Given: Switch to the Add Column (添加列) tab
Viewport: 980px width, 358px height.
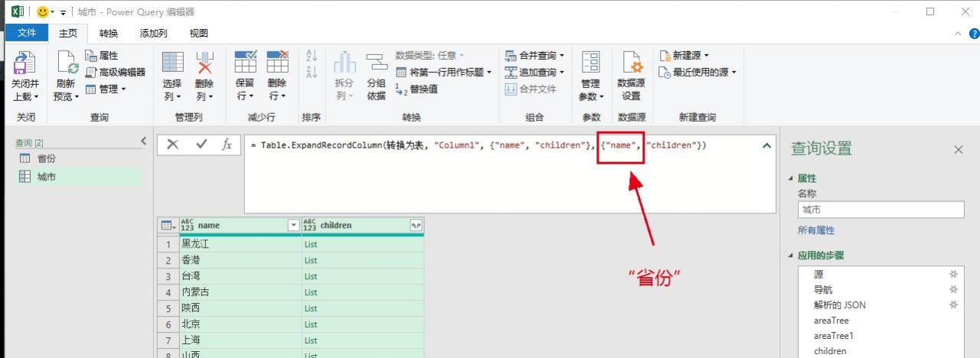Looking at the screenshot, I should click(154, 33).
